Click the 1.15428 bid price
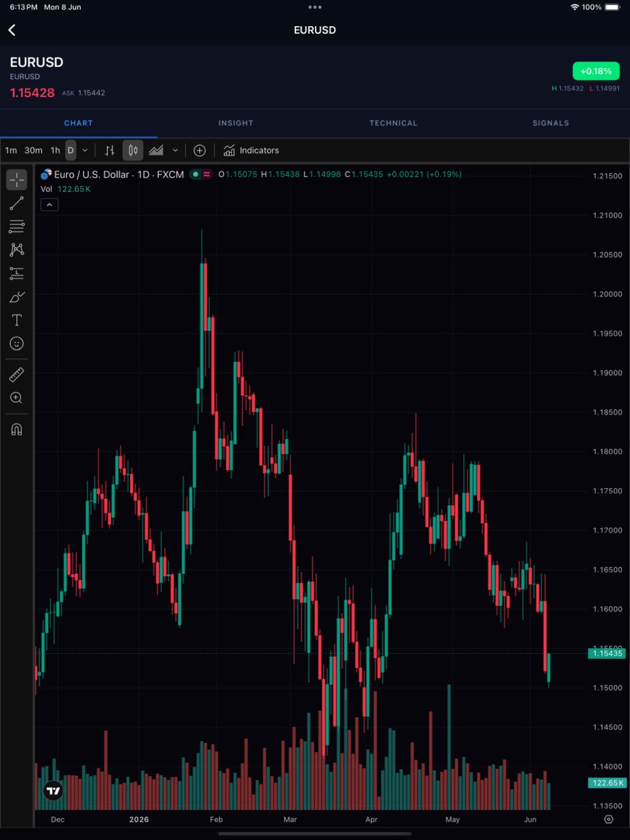 click(32, 92)
